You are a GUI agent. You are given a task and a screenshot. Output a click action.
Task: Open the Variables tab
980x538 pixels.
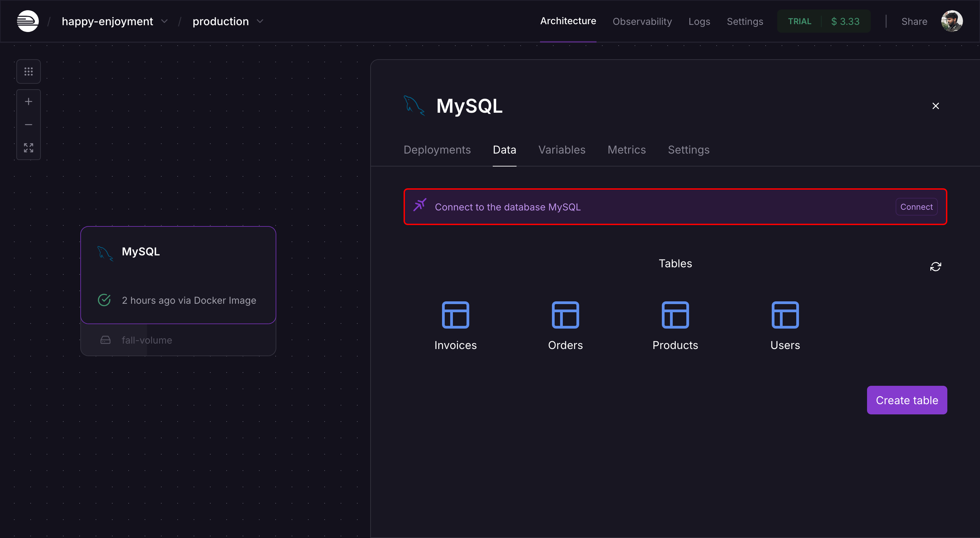562,149
